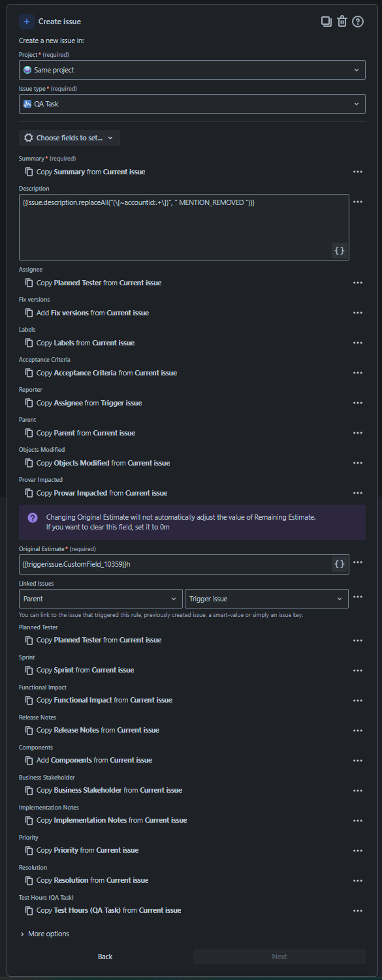
Task: Click smart value braces in Original Estimate
Action: coord(340,564)
